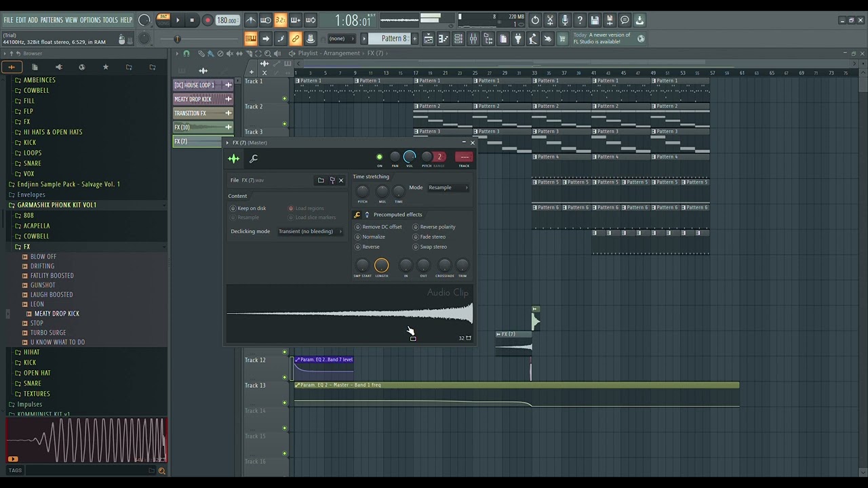Click the LENGTH knob in precomputed effects
This screenshot has height=488, width=868.
click(381, 266)
